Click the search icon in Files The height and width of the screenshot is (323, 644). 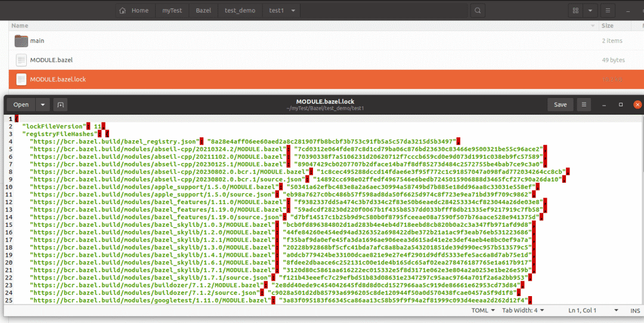[478, 11]
